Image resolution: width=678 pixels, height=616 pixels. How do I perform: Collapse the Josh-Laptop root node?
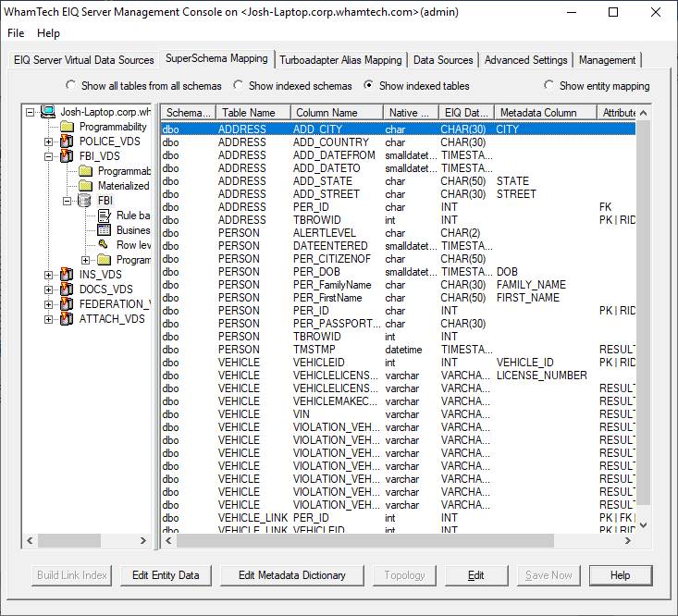click(x=30, y=113)
